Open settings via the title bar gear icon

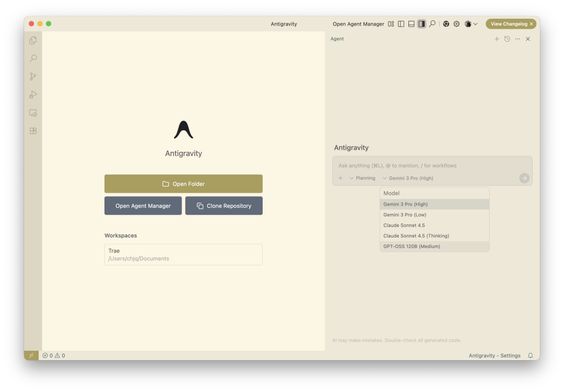[456, 23]
